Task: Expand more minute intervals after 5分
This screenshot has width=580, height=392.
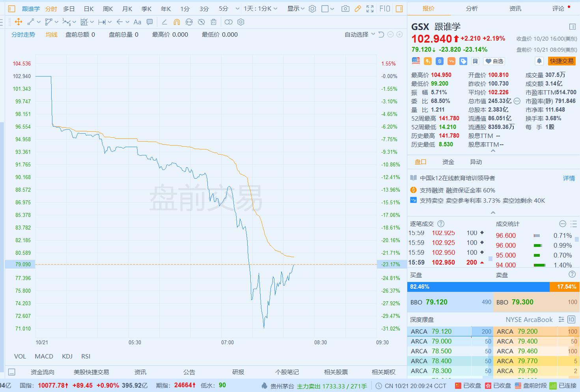Action: click(x=237, y=9)
